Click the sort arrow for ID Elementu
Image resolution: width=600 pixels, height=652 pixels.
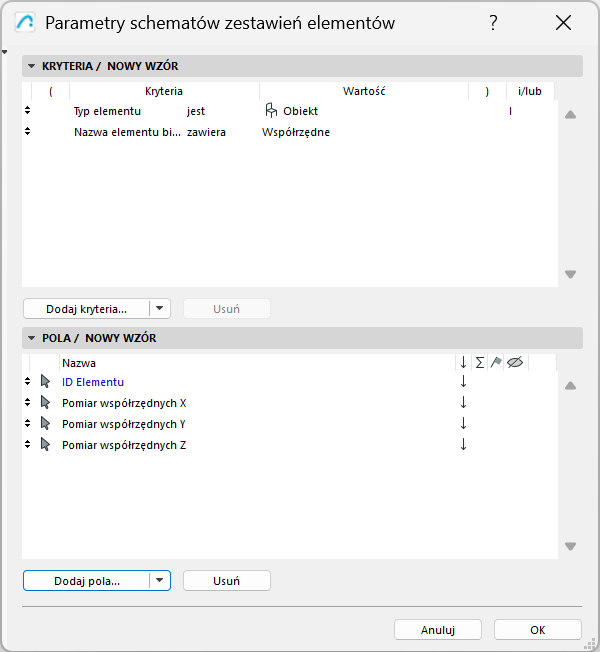point(463,381)
